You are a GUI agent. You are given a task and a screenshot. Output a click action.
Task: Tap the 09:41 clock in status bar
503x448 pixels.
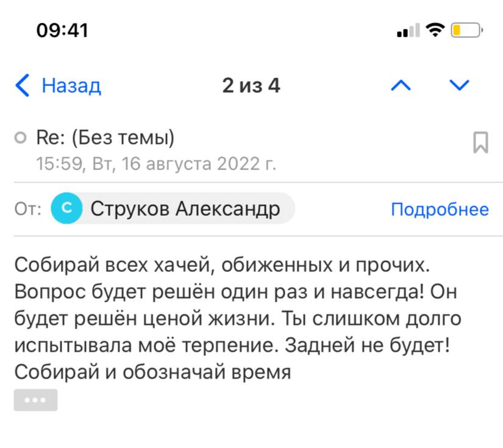pyautogui.click(x=62, y=30)
